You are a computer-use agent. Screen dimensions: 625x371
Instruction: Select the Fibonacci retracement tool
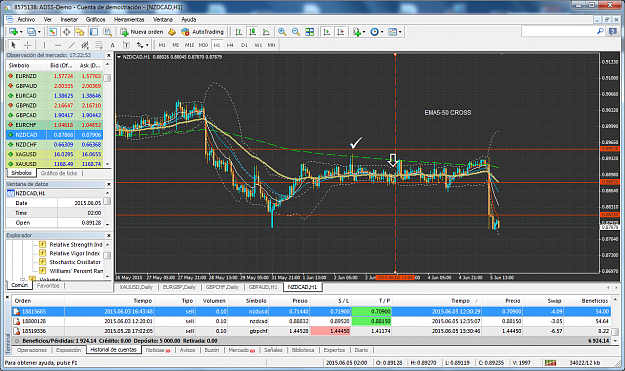[98, 45]
